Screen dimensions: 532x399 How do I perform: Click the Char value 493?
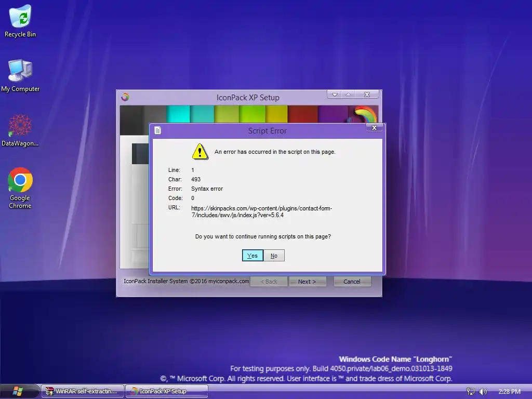(x=196, y=179)
